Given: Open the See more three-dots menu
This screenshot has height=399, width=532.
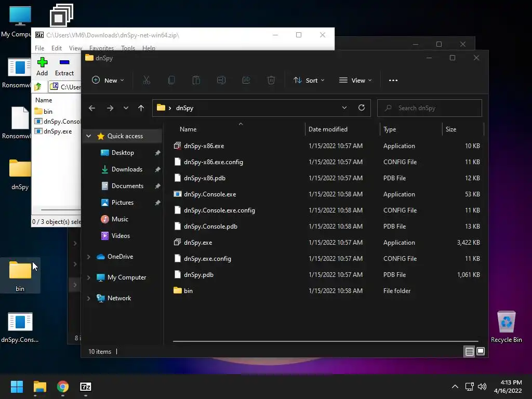Looking at the screenshot, I should point(393,81).
